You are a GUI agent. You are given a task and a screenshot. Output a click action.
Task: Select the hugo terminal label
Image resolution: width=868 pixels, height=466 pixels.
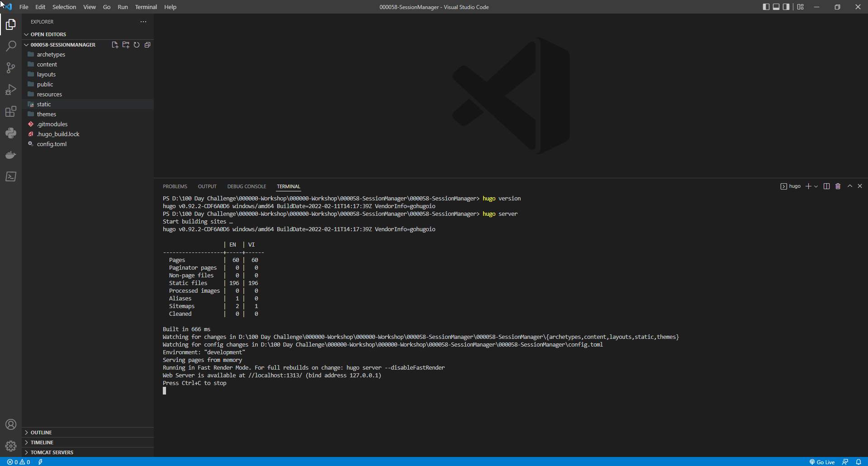tap(791, 186)
